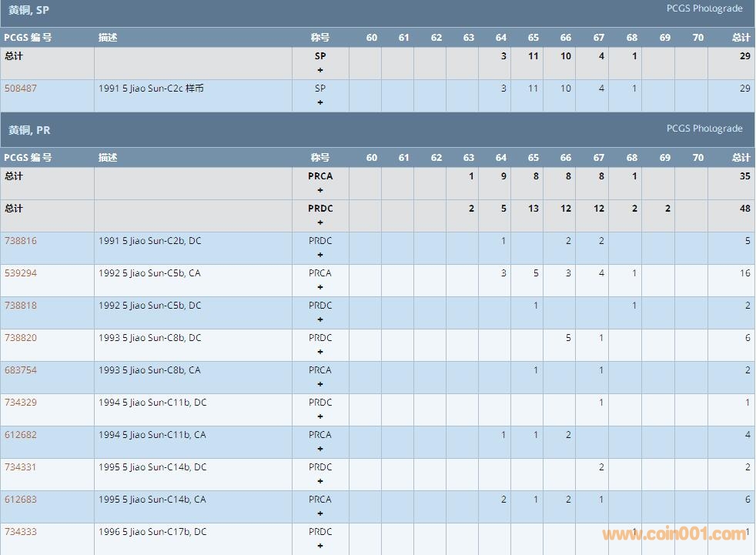Expand plus under 1995 Sun-C14b DC row
756x555 pixels.
pyautogui.click(x=320, y=481)
